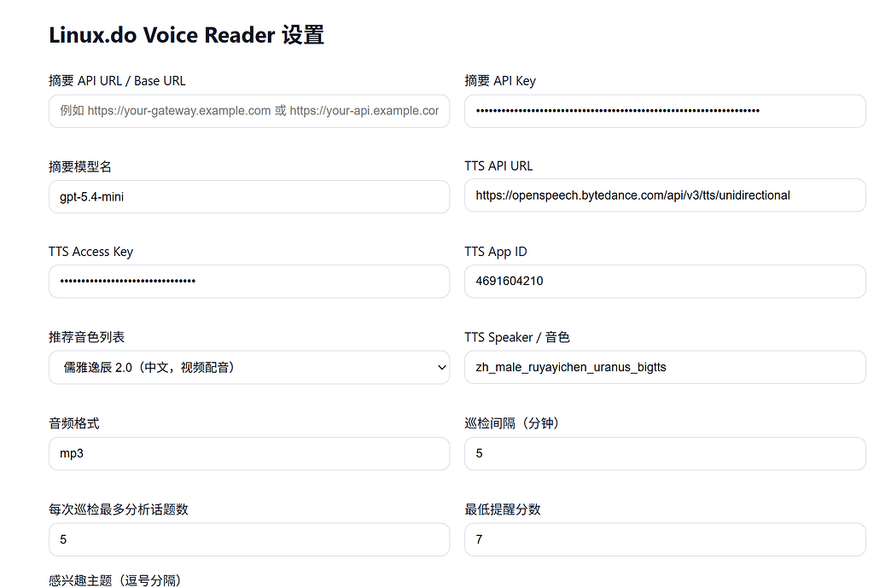
Task: Click the 摘要 API URL / Base URL label
Action: pos(117,81)
